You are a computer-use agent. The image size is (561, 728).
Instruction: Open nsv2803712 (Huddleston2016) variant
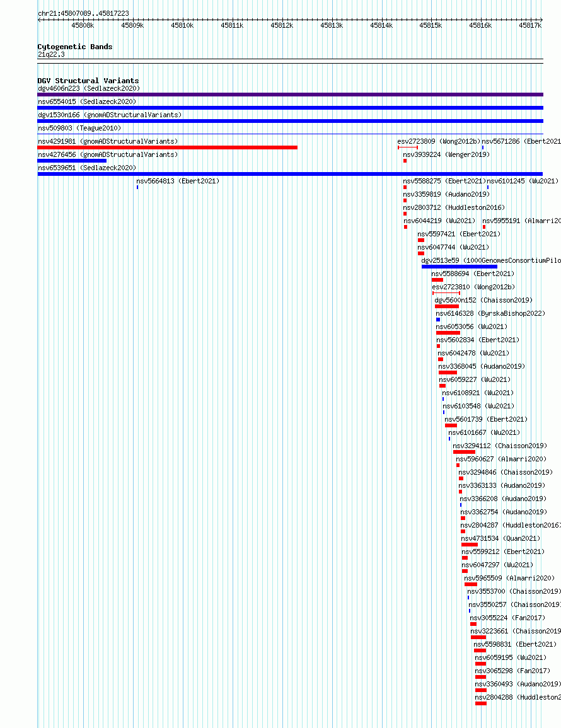tap(454, 207)
